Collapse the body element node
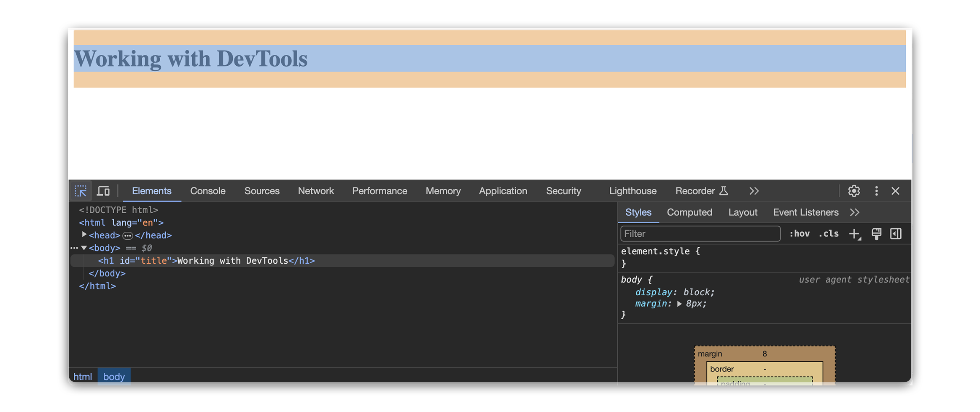 [84, 248]
